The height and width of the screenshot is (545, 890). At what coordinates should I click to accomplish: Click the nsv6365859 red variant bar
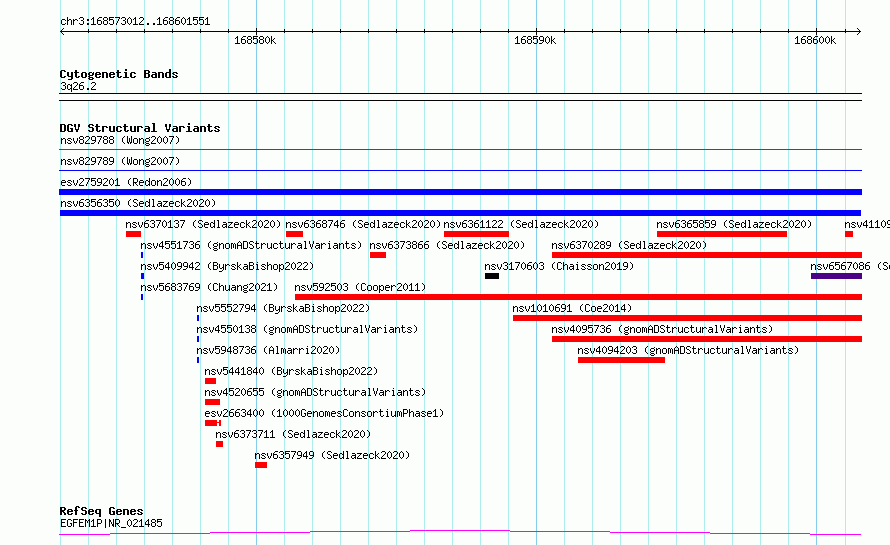point(722,234)
